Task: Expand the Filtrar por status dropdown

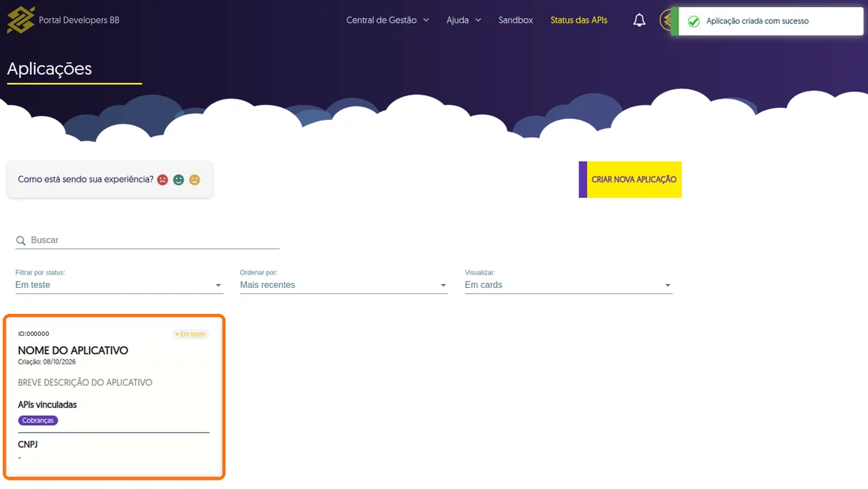Action: [x=119, y=285]
